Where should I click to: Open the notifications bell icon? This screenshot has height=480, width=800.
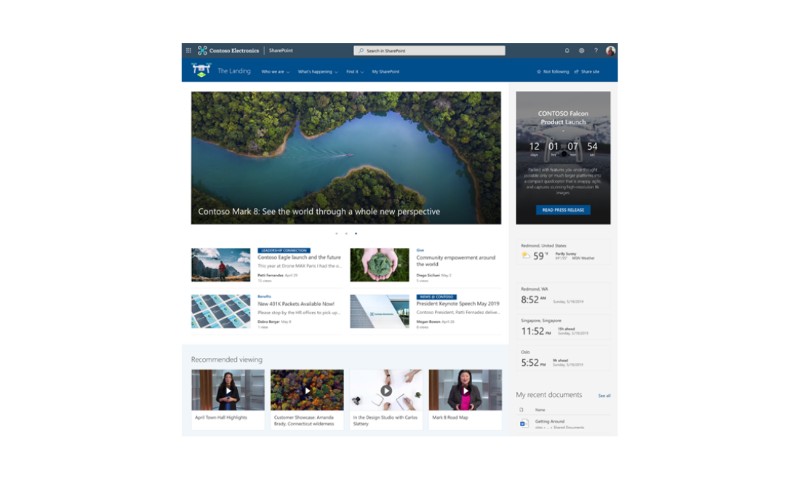point(567,50)
